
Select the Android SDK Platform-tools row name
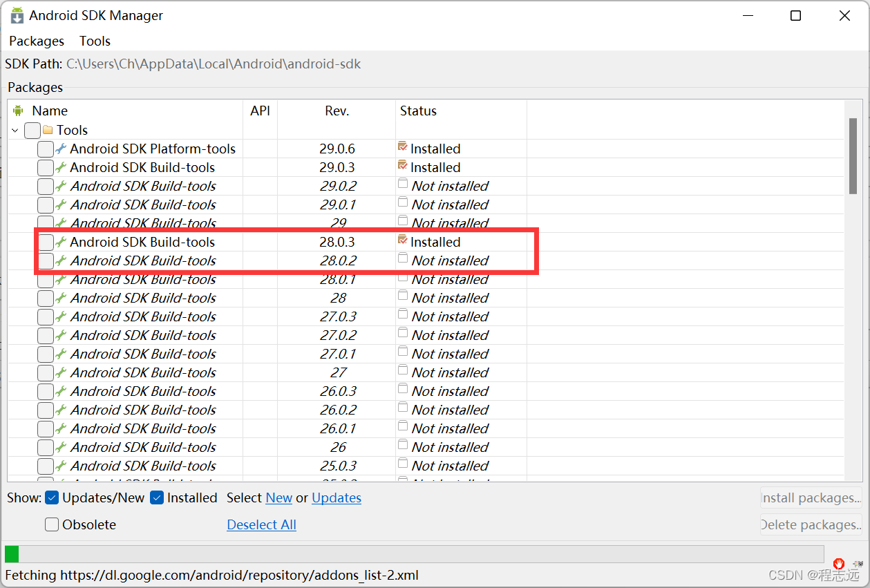point(153,149)
